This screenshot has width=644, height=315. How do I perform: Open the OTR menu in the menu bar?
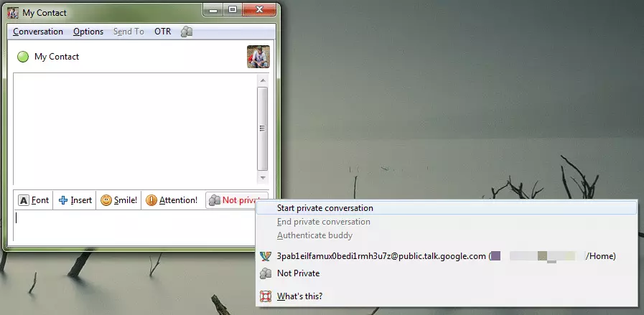point(162,32)
